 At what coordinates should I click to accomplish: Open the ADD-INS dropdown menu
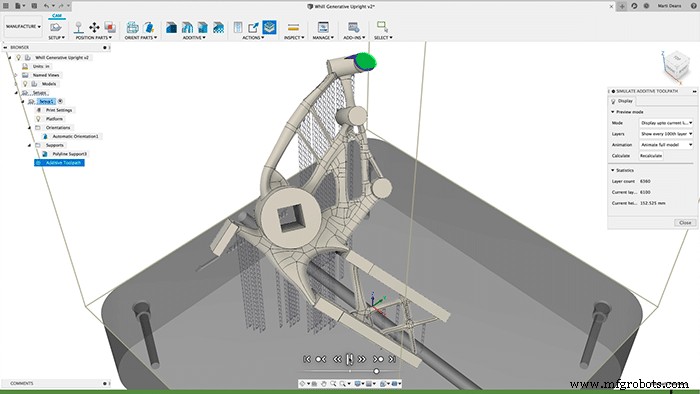354,37
